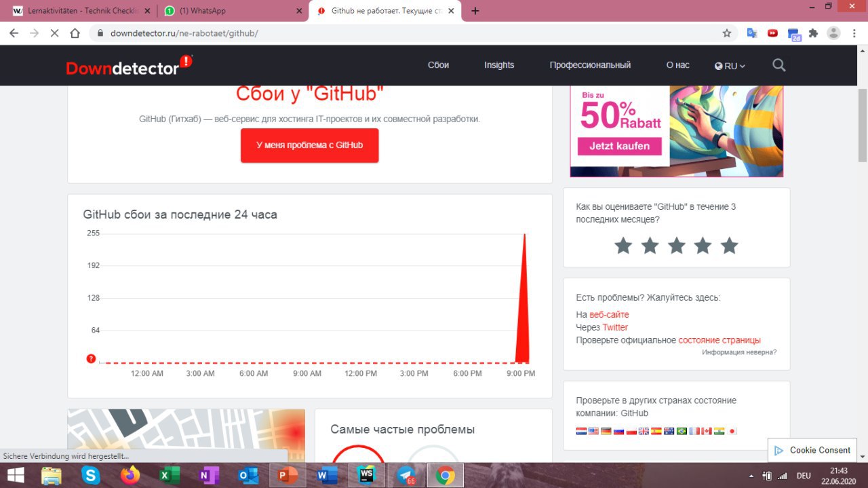Open OneNote from the taskbar
Image resolution: width=868 pixels, height=488 pixels.
click(x=209, y=475)
